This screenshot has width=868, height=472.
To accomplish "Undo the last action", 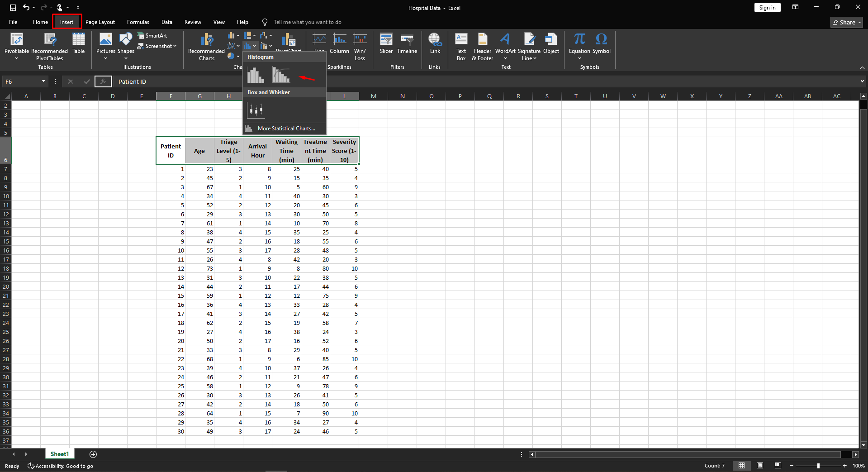I will pos(26,8).
